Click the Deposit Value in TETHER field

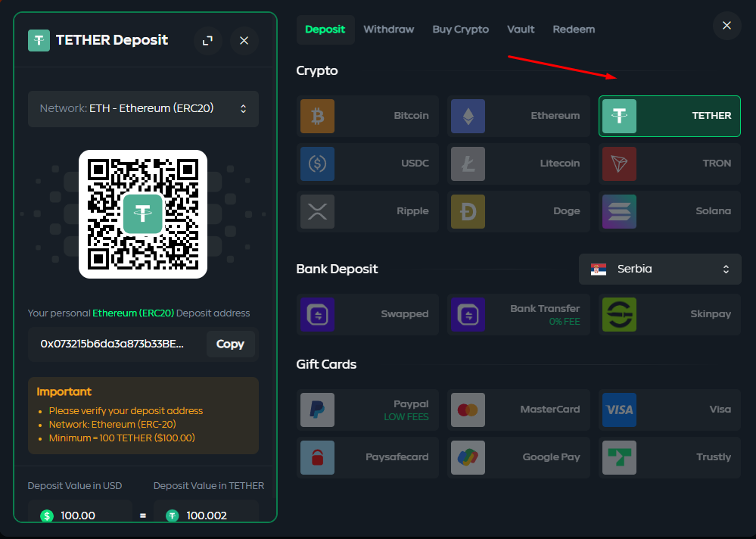206,512
